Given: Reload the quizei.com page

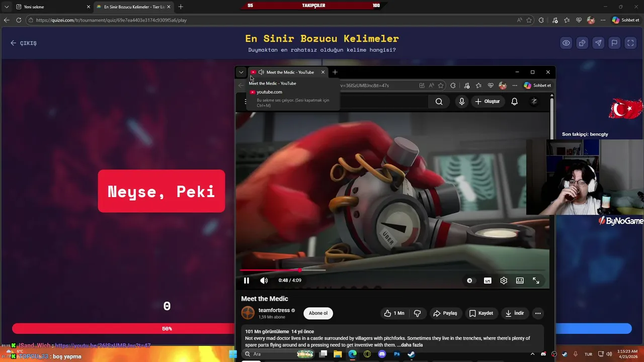Looking at the screenshot, I should (19, 20).
